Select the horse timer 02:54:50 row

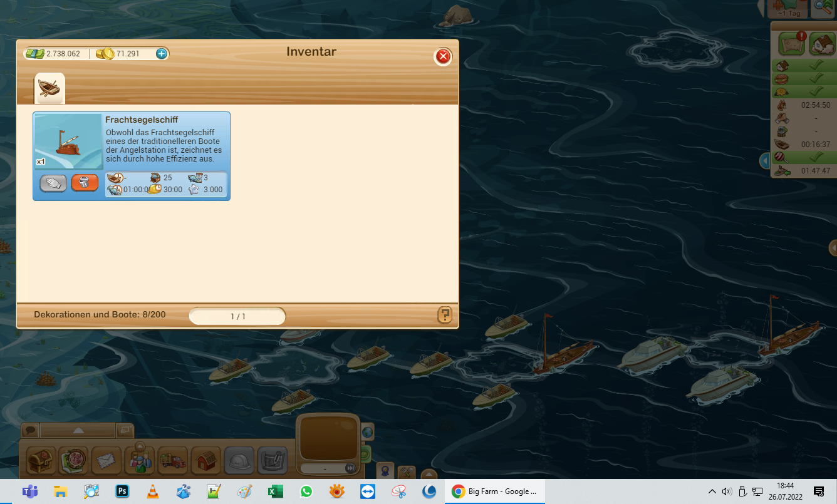pyautogui.click(x=803, y=105)
